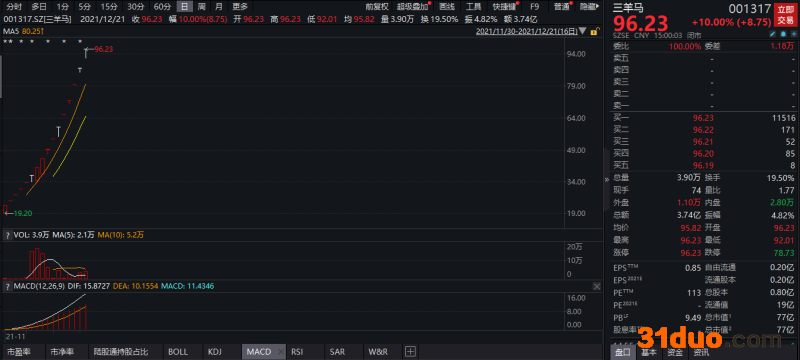Screen dimensions: 800x360
Task: Select the 陆股通持股占比 indicator tab
Action: click(x=121, y=352)
